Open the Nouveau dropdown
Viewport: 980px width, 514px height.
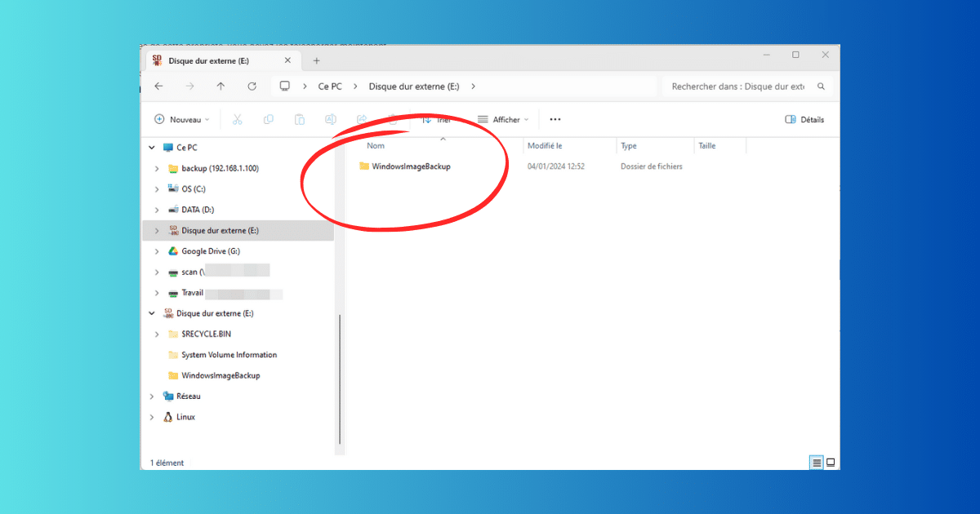182,120
